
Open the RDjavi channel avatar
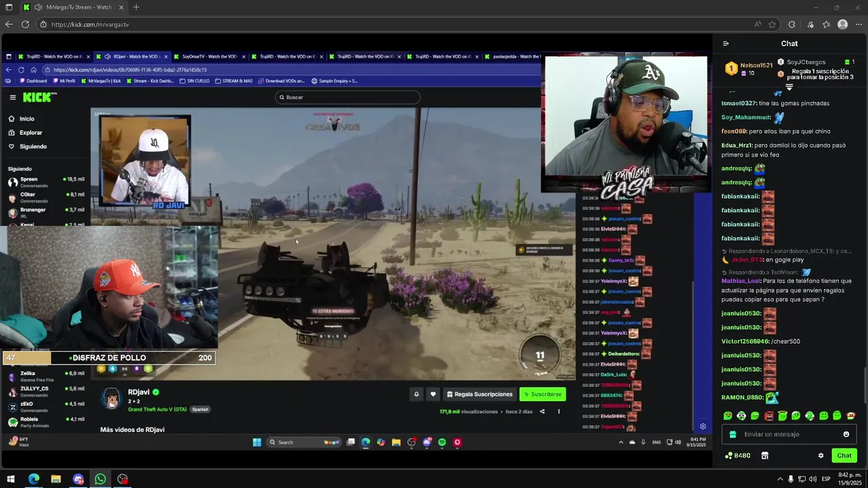click(111, 398)
